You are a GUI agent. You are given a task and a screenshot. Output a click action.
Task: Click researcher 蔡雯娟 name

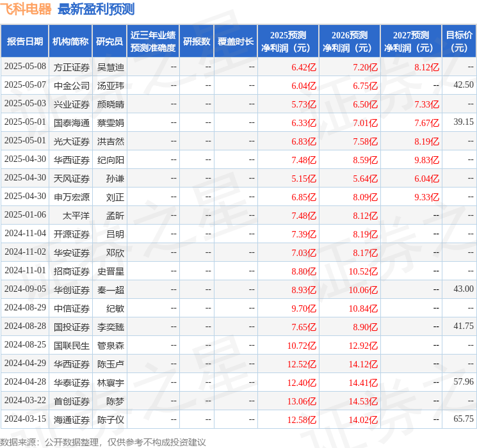pyautogui.click(x=111, y=123)
